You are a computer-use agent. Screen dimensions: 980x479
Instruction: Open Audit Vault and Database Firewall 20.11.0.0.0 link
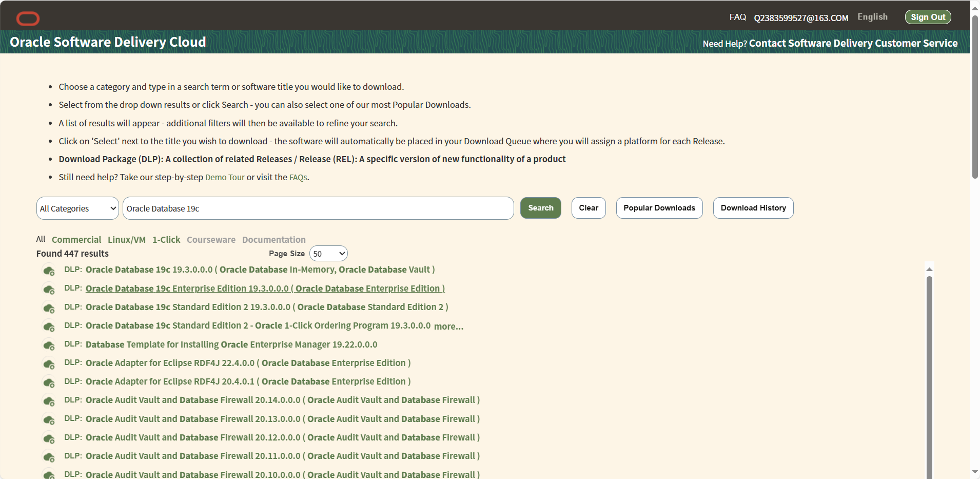coord(283,456)
